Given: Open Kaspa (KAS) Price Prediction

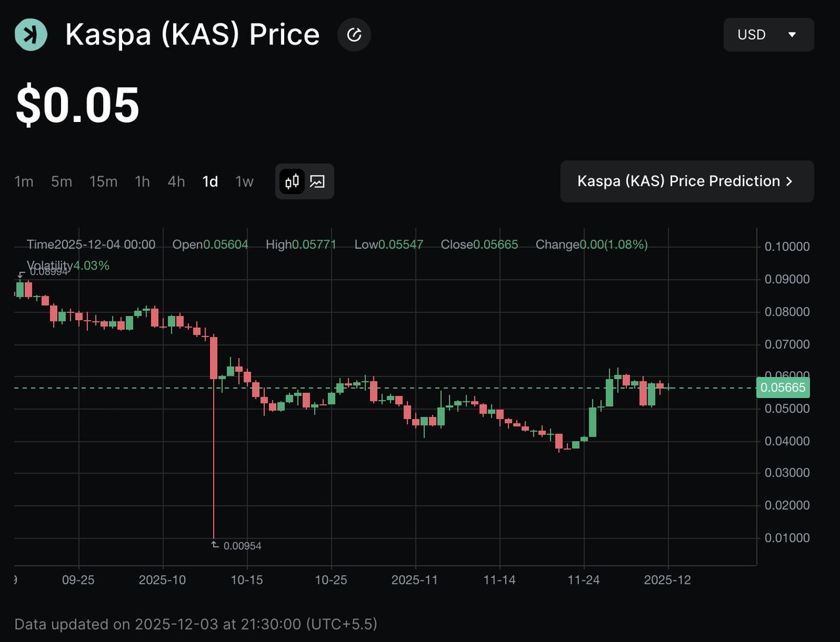Looking at the screenshot, I should click(x=686, y=181).
